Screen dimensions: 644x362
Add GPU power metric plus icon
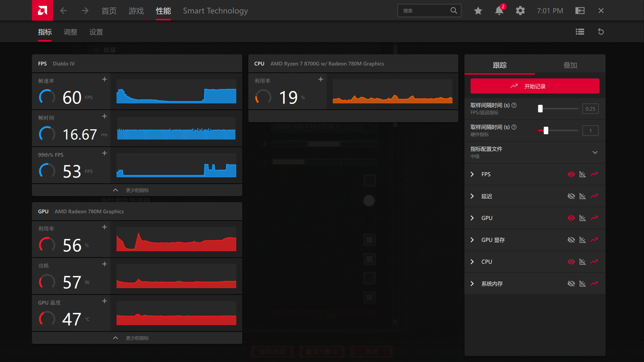point(104,264)
